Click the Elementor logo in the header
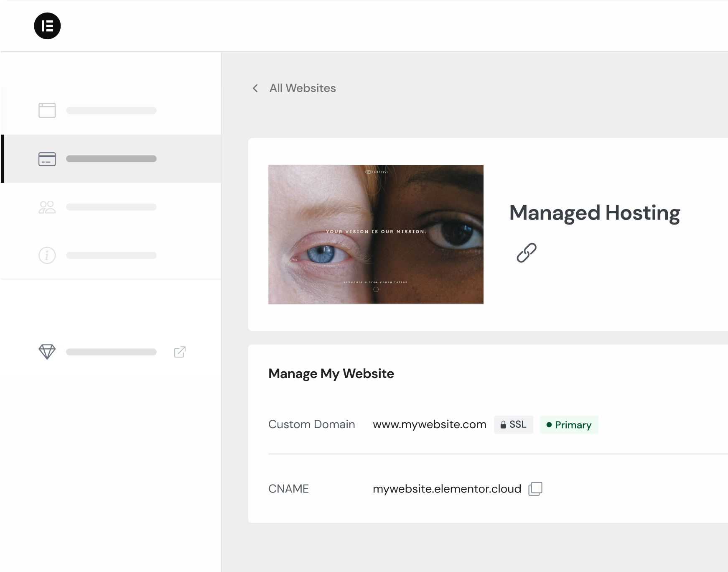The width and height of the screenshot is (728, 572). (x=47, y=26)
